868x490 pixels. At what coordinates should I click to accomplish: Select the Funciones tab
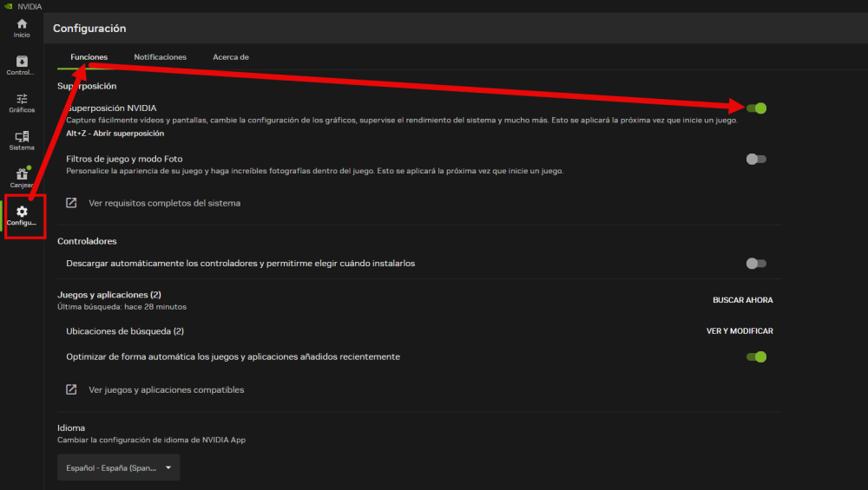89,57
